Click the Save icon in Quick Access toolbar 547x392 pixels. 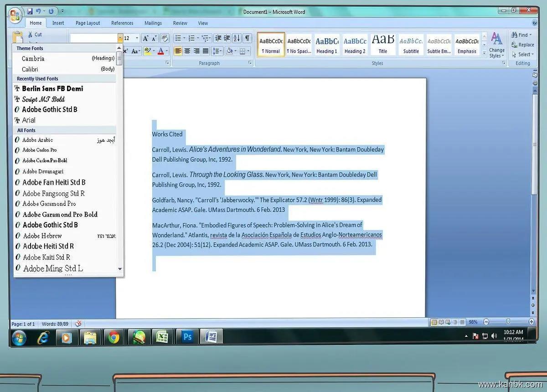coord(30,11)
